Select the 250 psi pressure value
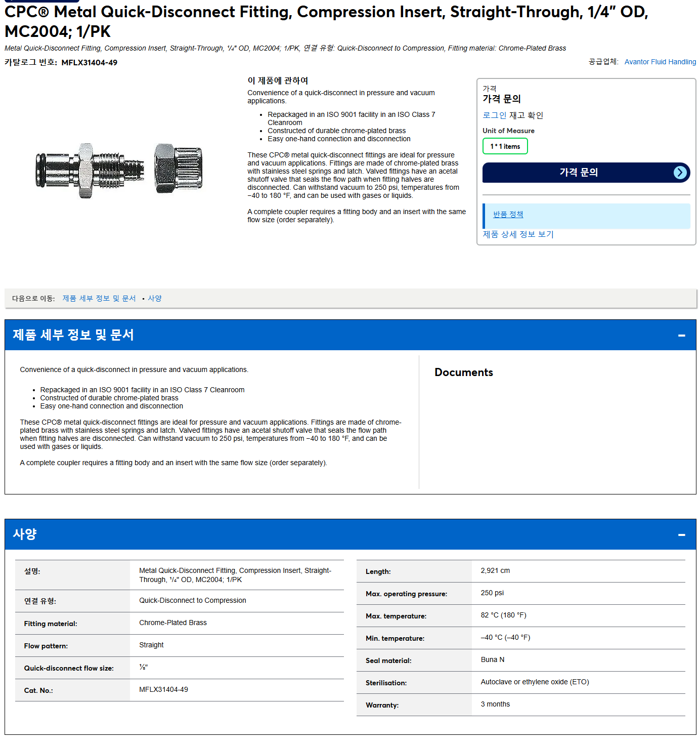Viewport: 700px width, 745px height. [x=492, y=593]
